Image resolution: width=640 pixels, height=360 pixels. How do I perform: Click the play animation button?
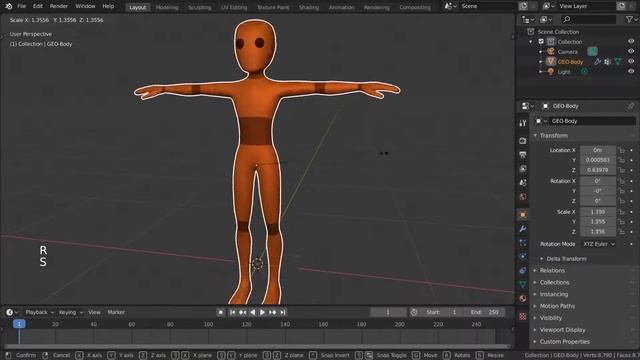point(262,312)
